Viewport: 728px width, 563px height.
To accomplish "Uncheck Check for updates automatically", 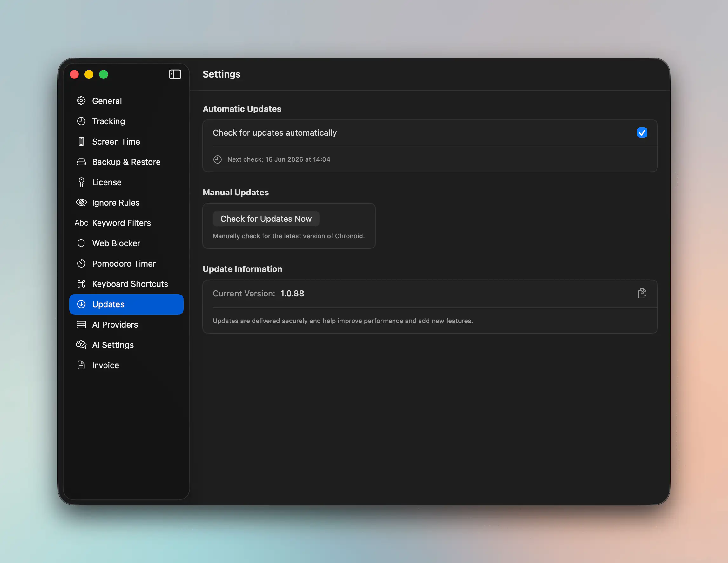I will pos(642,133).
